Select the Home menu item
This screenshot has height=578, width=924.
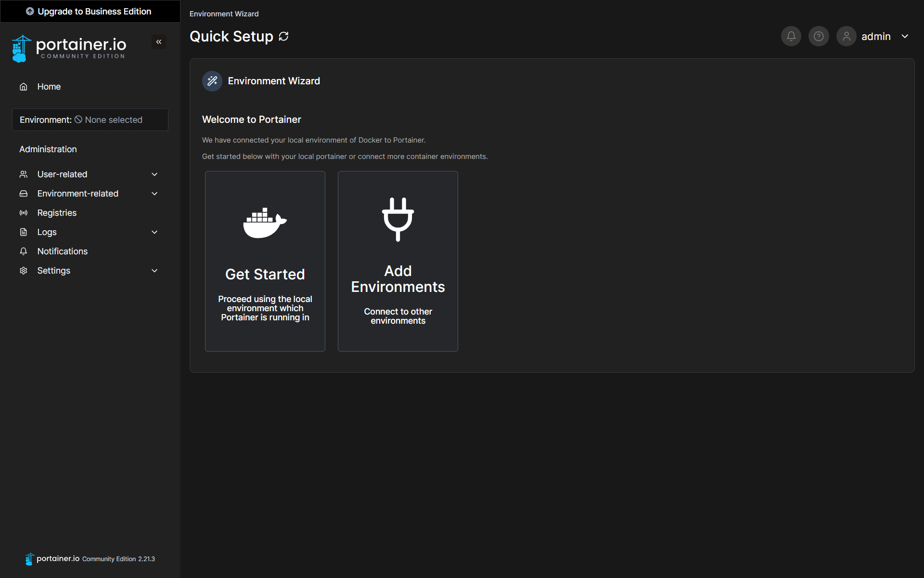point(49,87)
